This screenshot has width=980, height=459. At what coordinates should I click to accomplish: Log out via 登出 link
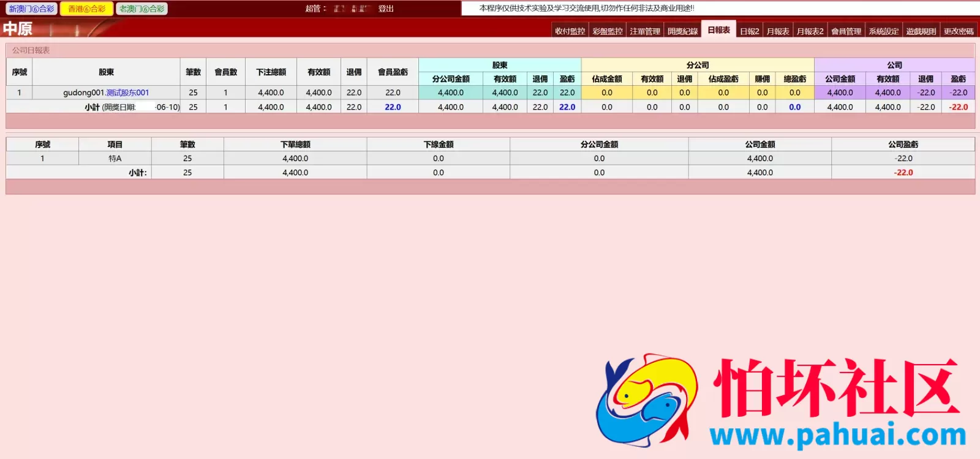[x=386, y=9]
